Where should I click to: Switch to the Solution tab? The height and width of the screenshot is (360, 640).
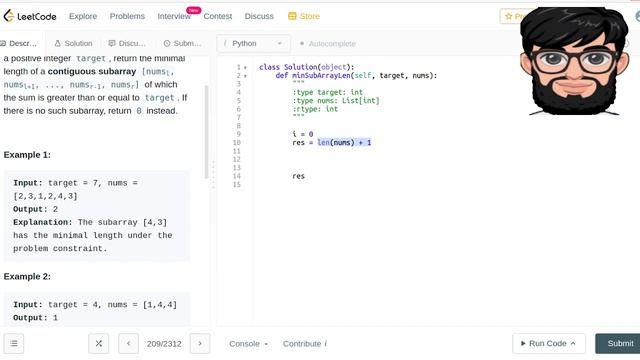73,43
